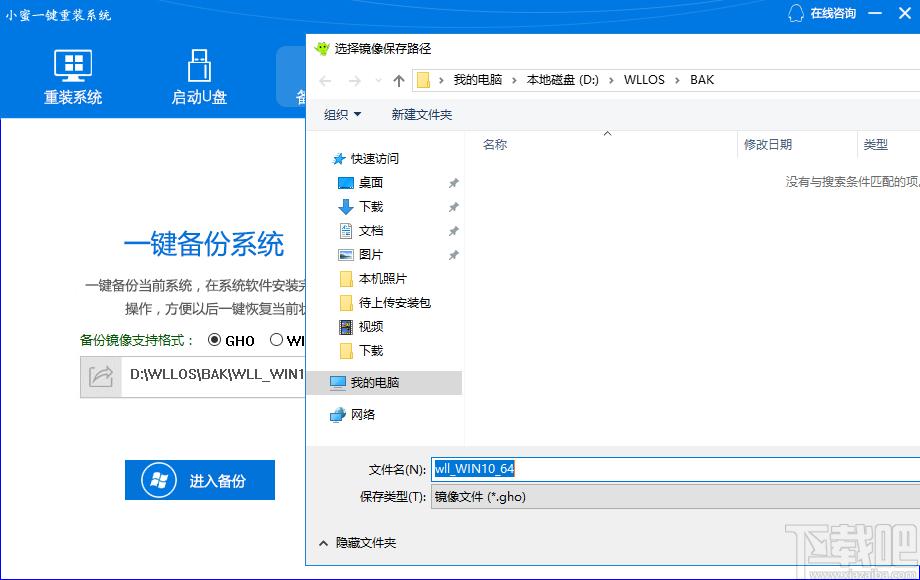Go back with dialog back arrow
Screen dimensions: 920x580
(x=326, y=80)
